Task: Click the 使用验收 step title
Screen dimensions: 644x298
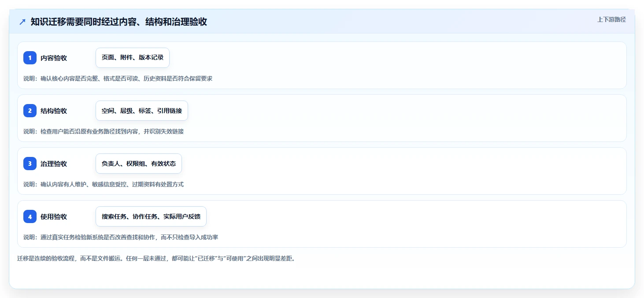Action: [x=54, y=216]
